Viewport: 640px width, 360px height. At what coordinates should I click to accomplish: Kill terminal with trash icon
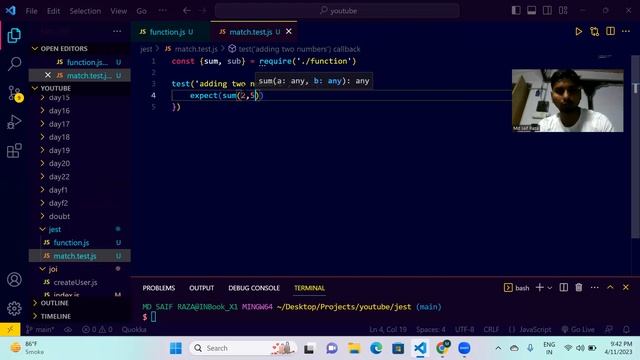click(579, 288)
